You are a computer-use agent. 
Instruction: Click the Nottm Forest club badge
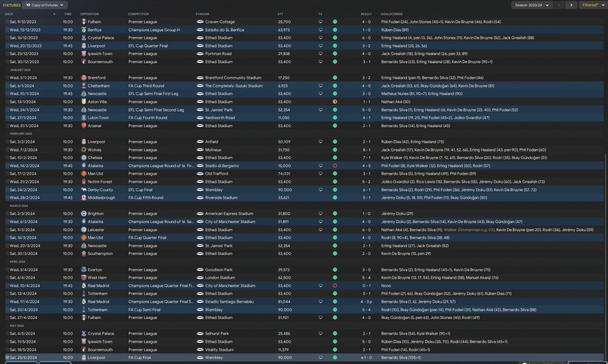(84, 182)
